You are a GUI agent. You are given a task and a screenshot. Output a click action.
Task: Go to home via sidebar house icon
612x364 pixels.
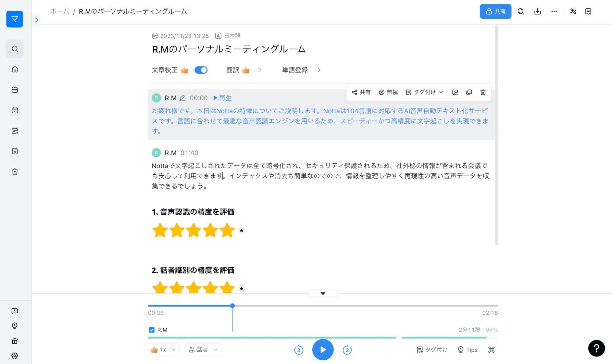point(15,69)
